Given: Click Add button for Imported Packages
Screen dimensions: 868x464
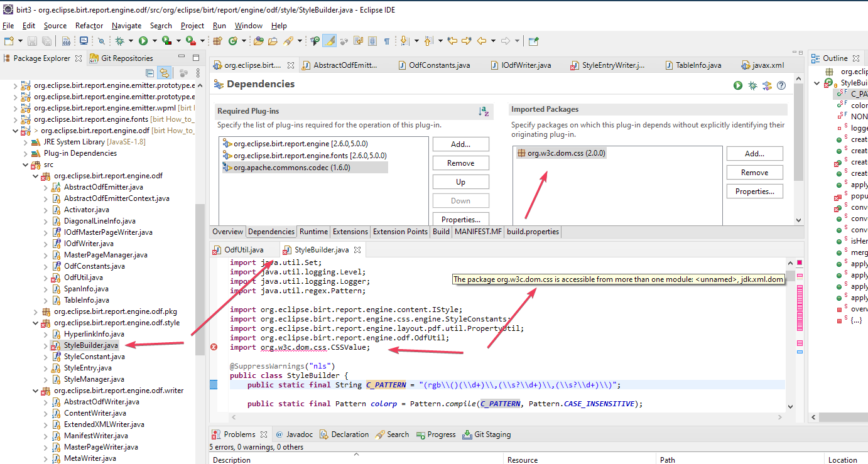Looking at the screenshot, I should click(754, 154).
